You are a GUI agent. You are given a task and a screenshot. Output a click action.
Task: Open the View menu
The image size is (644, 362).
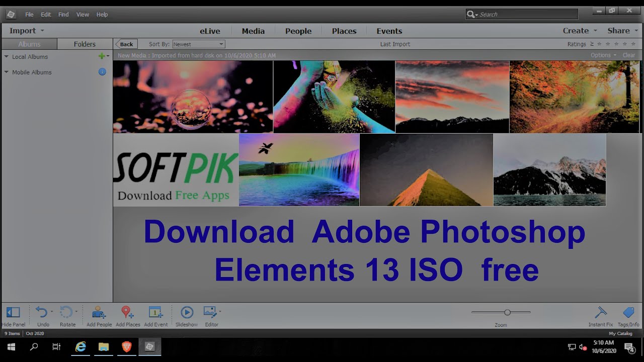point(83,15)
